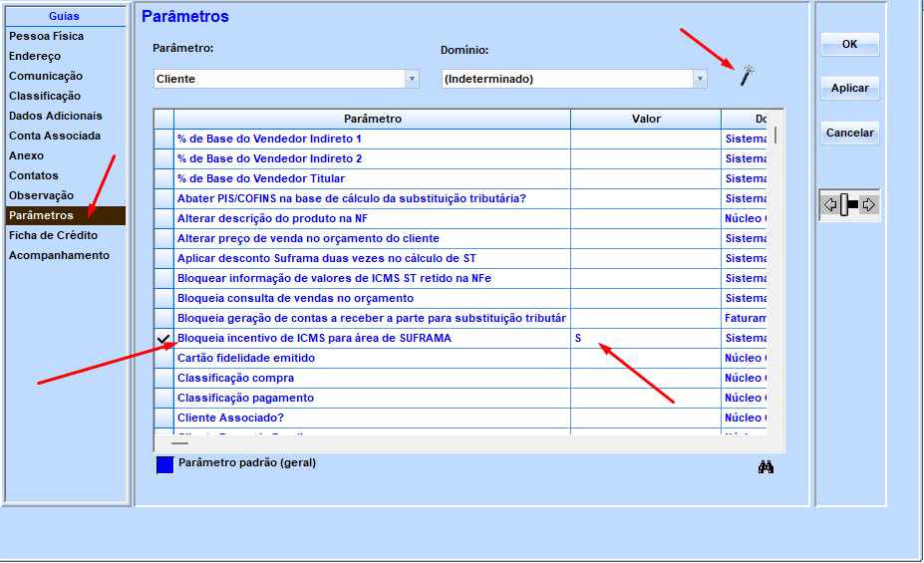Click the binoculars search icon
The width and height of the screenshot is (924, 563).
pyautogui.click(x=766, y=467)
